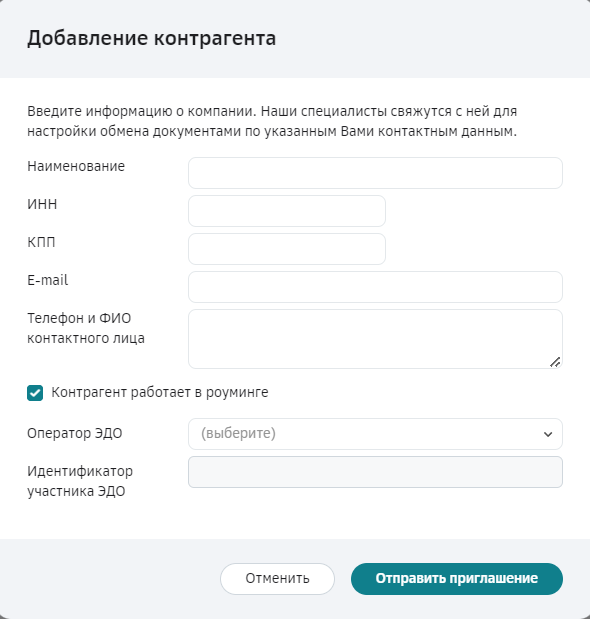Viewport: 590px width, 619px height.
Task: Click the E-mail label
Action: pyautogui.click(x=47, y=280)
